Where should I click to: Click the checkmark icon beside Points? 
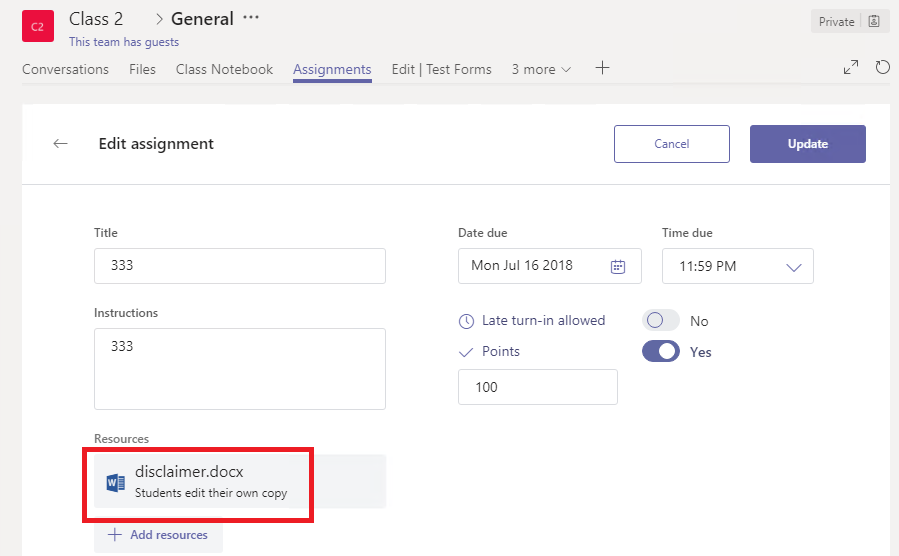(x=466, y=352)
